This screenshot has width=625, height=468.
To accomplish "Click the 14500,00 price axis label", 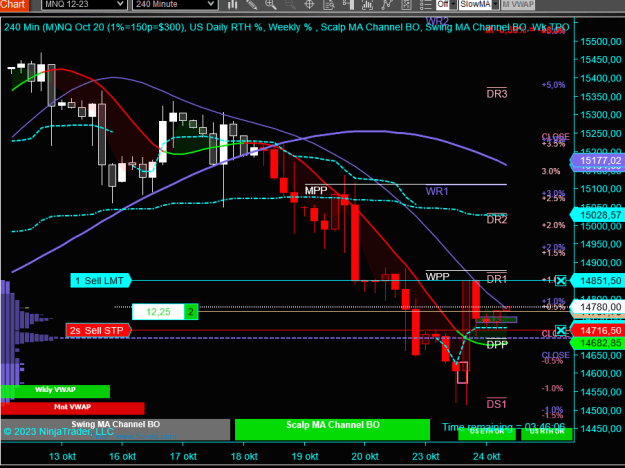I will (x=601, y=410).
